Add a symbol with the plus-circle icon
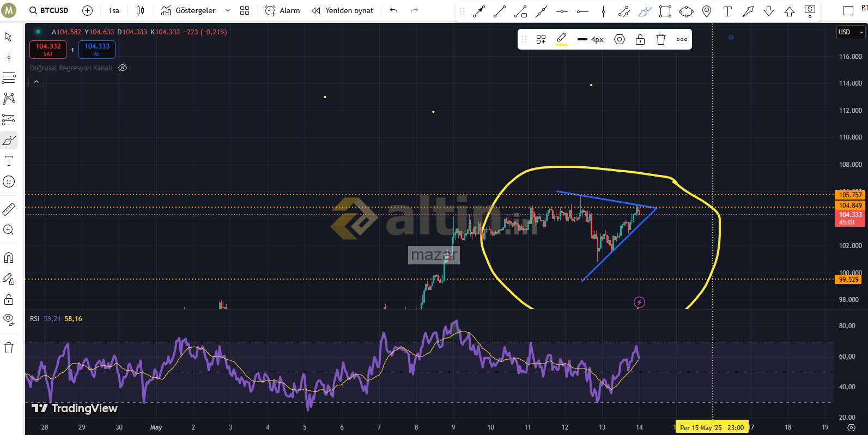 pyautogui.click(x=87, y=10)
